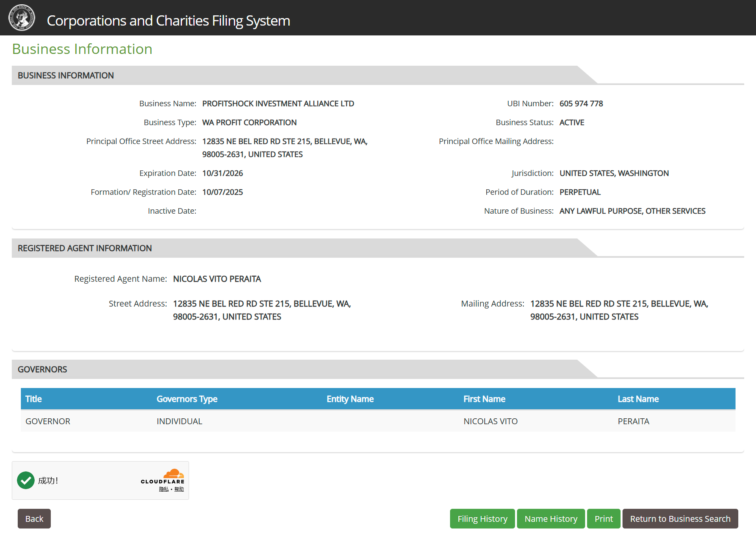Click PERAITA last name cell
The image size is (756, 534).
point(633,421)
